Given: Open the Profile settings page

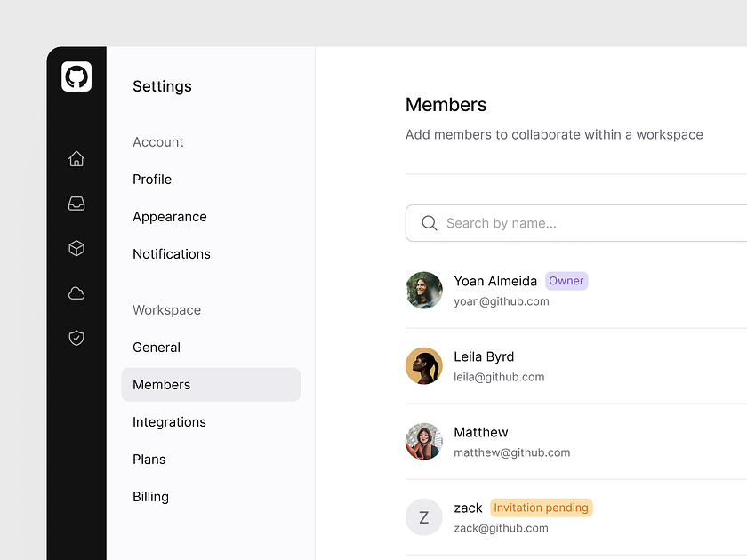Looking at the screenshot, I should click(x=152, y=179).
